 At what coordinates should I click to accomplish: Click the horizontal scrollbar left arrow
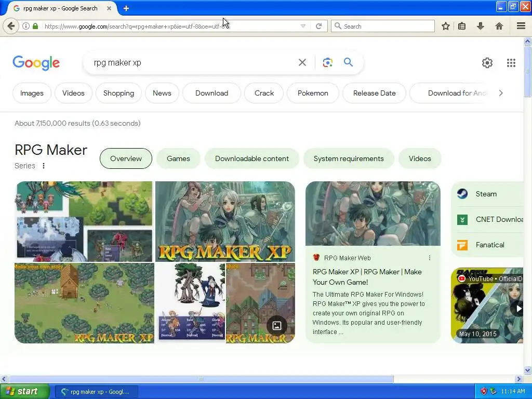point(4,379)
